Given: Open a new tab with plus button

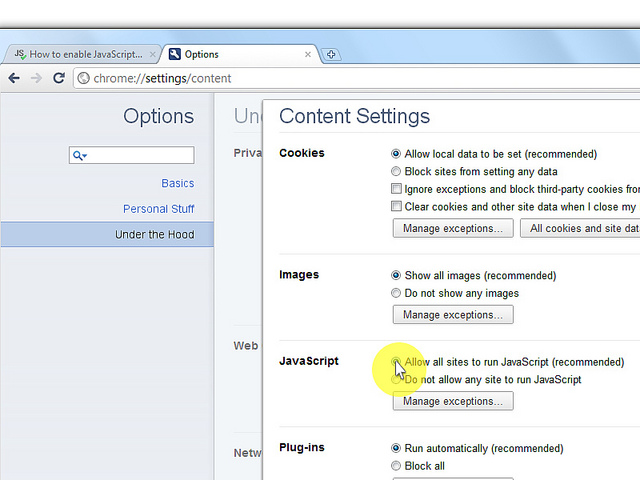Looking at the screenshot, I should [332, 54].
